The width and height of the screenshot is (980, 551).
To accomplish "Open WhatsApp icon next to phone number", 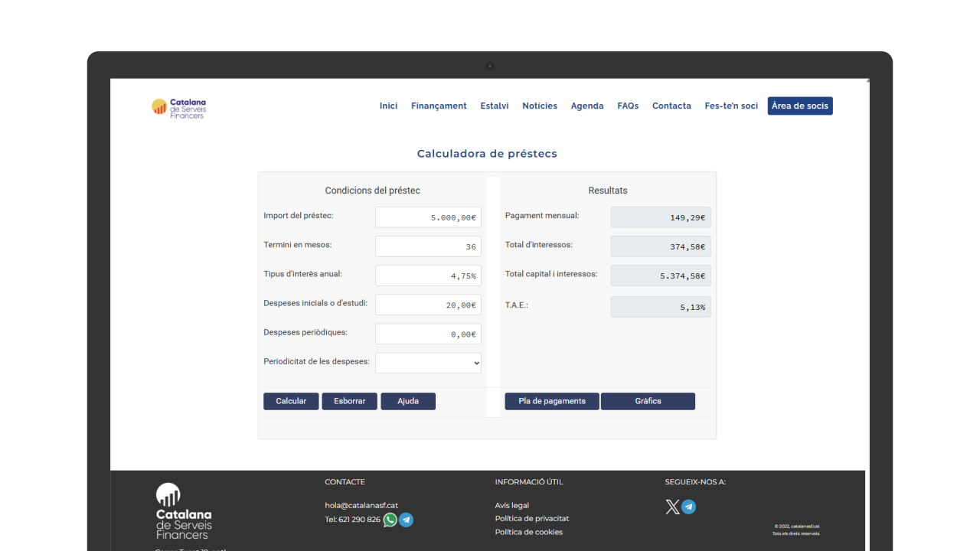I will point(390,520).
